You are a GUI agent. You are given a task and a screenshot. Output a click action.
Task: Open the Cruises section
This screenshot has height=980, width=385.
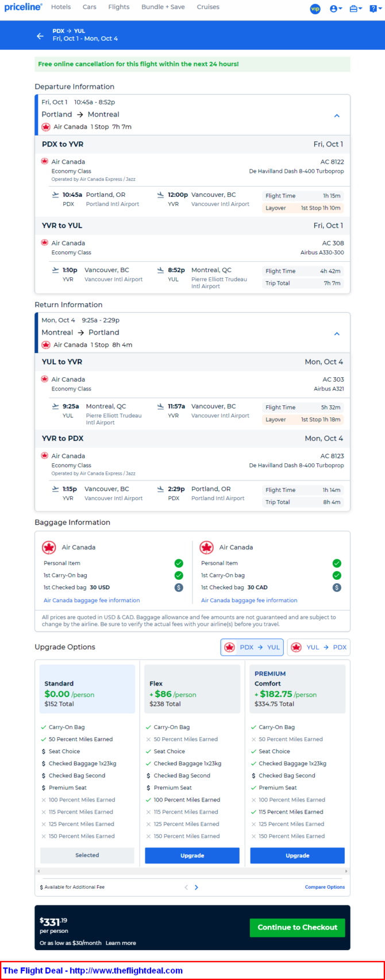[208, 7]
